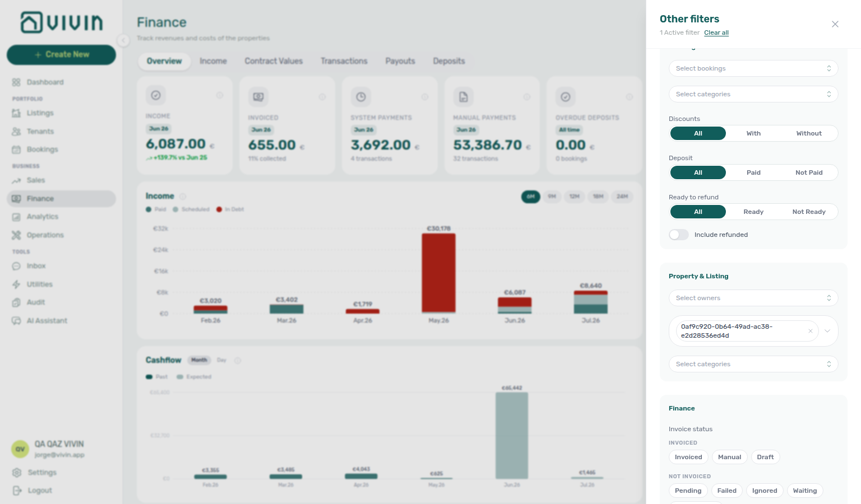This screenshot has height=504, width=861.
Task: Collapse the sidebar with the arrow button
Action: pyautogui.click(x=123, y=40)
